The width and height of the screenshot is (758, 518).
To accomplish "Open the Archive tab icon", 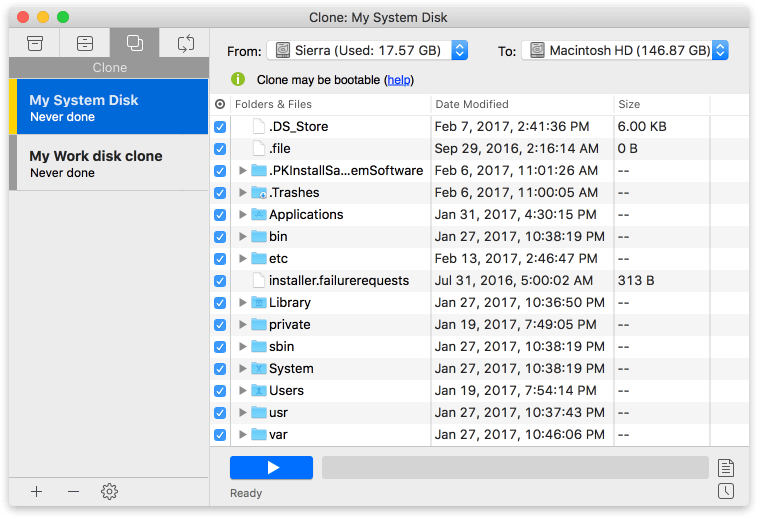I will pyautogui.click(x=35, y=43).
